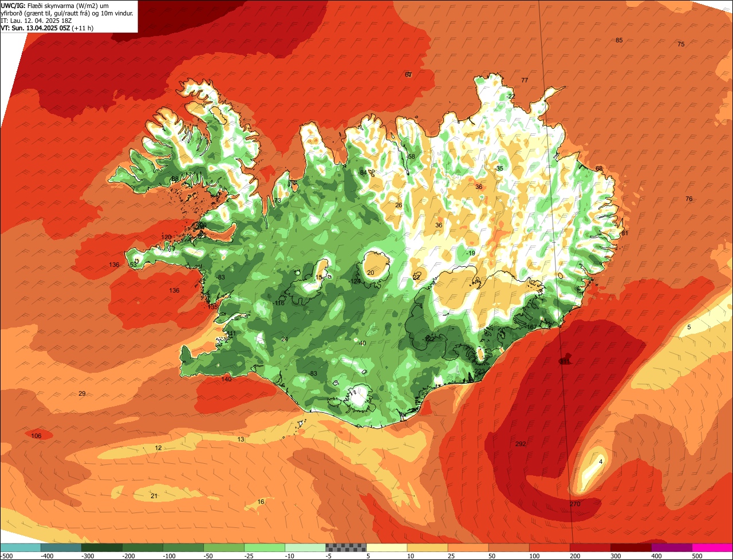Click the map value 67 north of Iceland
The height and width of the screenshot is (560, 733).
coord(408,74)
